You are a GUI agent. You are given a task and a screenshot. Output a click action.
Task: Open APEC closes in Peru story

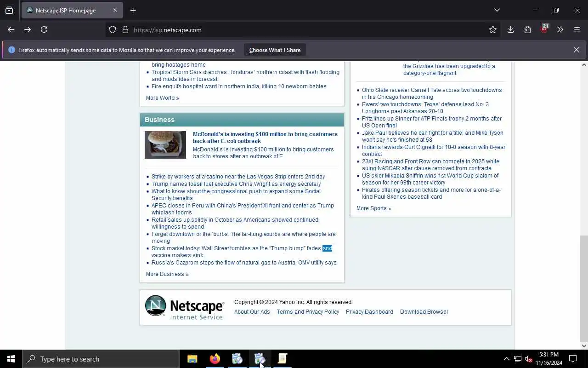click(243, 209)
